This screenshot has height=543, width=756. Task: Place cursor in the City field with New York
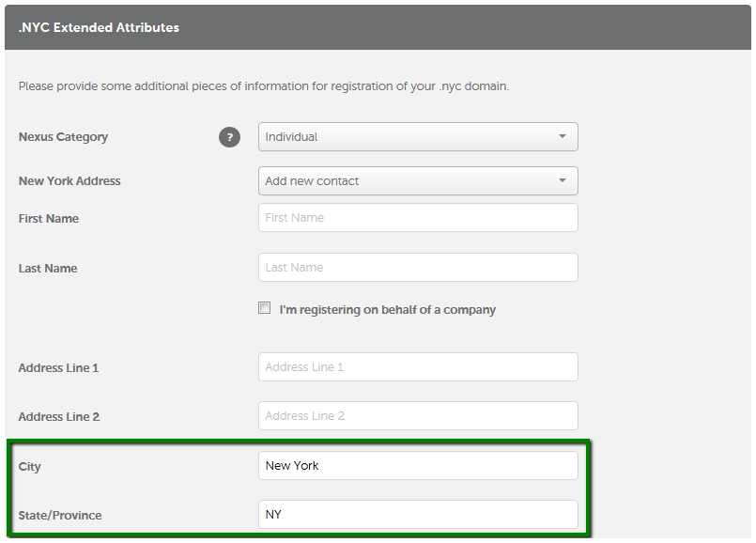[x=418, y=465]
